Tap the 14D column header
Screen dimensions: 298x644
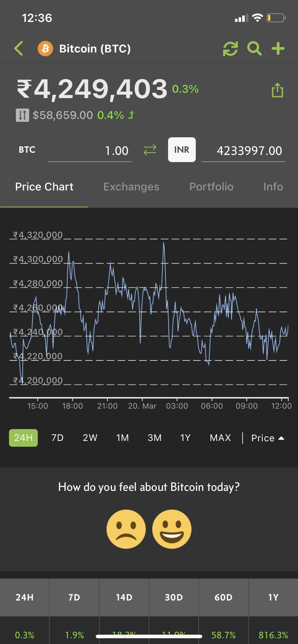124,597
